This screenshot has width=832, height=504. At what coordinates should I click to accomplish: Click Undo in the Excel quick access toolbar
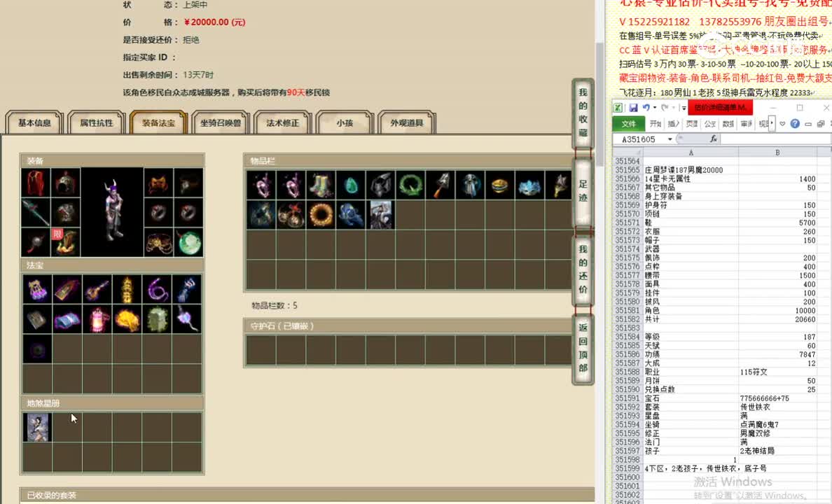pyautogui.click(x=646, y=108)
